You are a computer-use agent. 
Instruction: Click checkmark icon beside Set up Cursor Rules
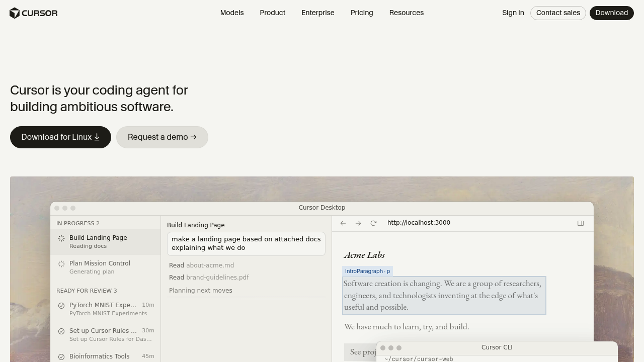(61, 331)
